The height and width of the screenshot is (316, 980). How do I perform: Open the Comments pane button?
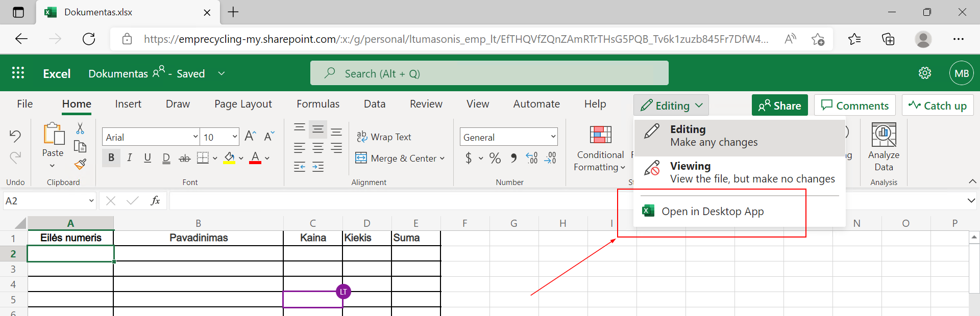pos(854,106)
